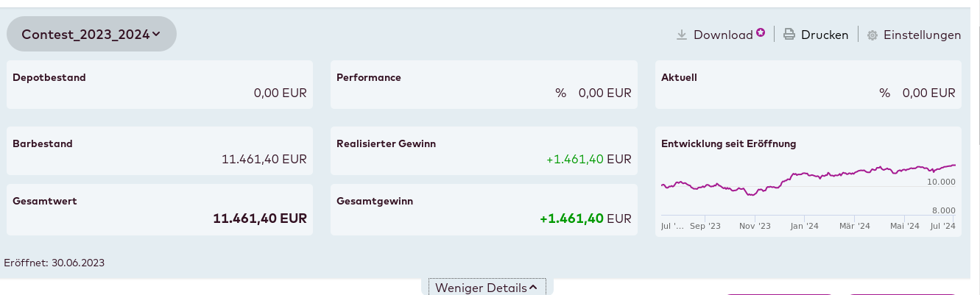980x295 pixels.
Task: Click the Eröffnet: 30.06.2023 date text
Action: tap(54, 263)
